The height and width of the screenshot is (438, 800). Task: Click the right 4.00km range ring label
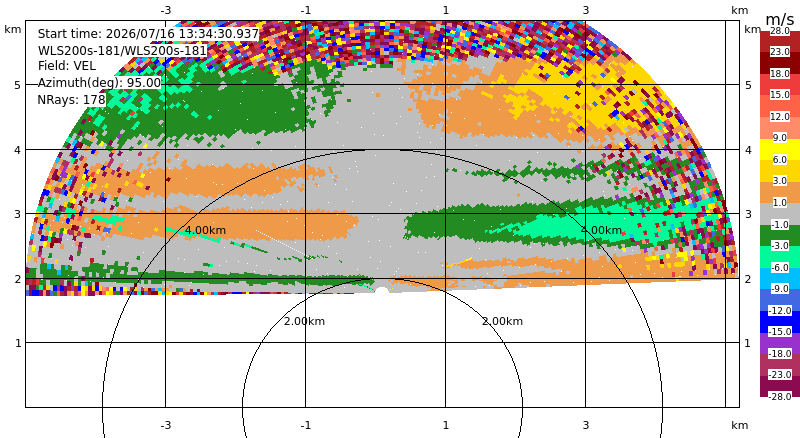pyautogui.click(x=601, y=230)
